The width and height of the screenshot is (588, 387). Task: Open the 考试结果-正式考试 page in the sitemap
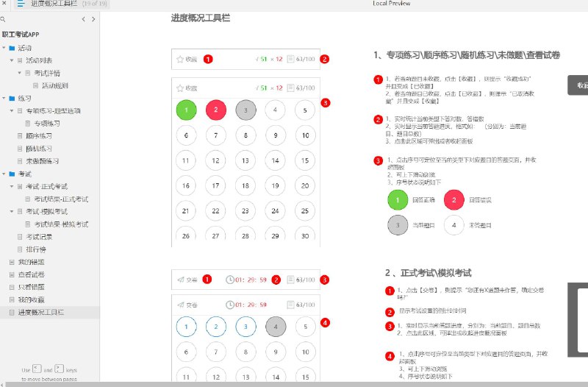pos(61,199)
